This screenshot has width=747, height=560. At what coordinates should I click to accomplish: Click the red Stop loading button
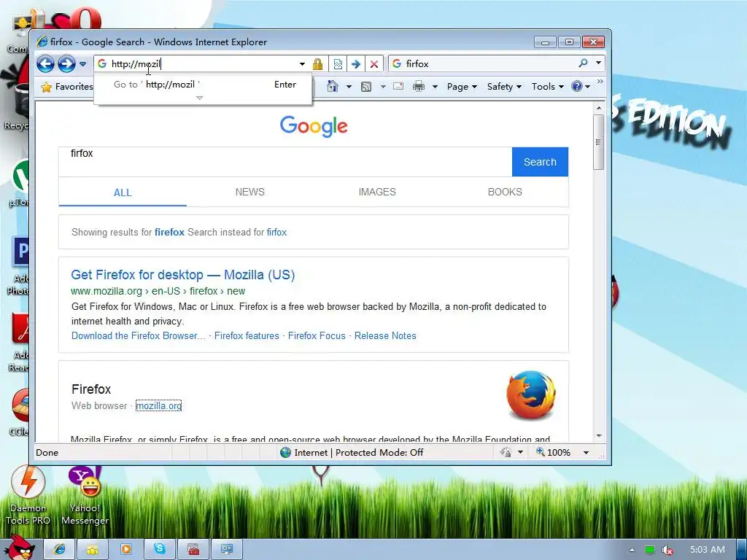pyautogui.click(x=374, y=64)
